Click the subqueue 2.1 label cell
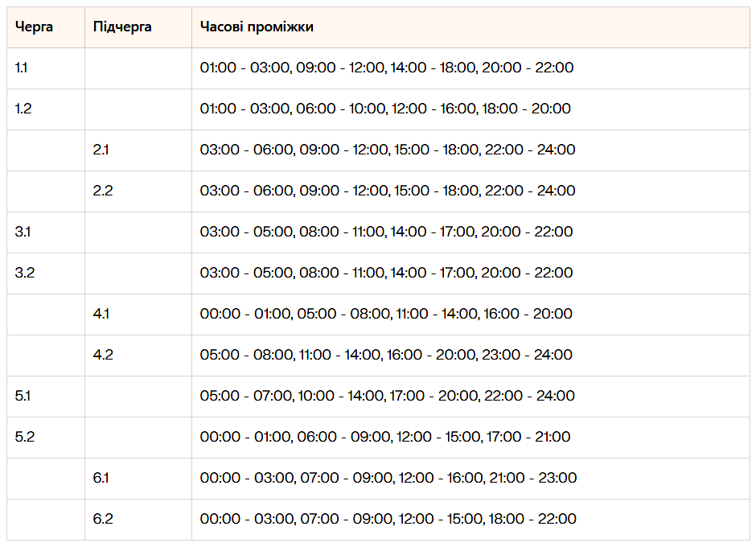The height and width of the screenshot is (547, 756). click(x=103, y=150)
